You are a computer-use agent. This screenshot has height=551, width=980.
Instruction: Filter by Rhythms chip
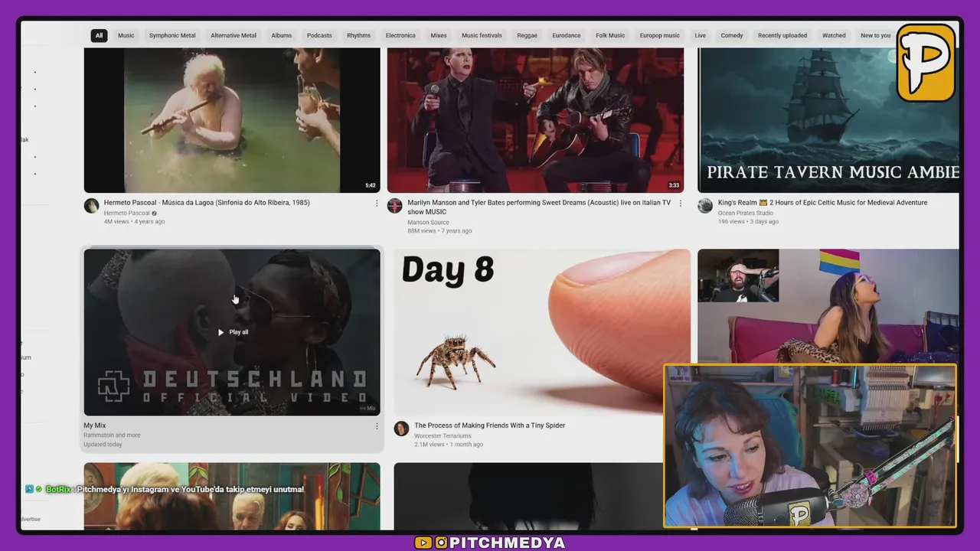358,35
